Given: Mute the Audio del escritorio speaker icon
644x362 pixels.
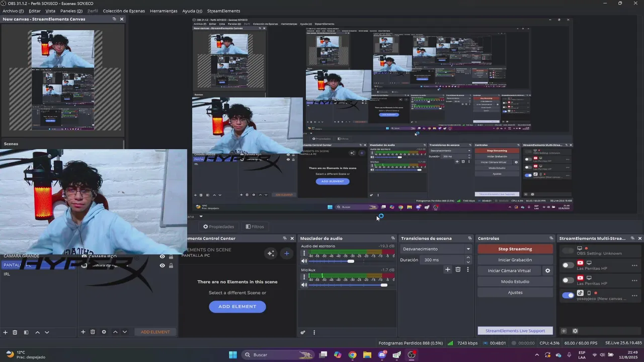Looking at the screenshot, I should [x=304, y=261].
